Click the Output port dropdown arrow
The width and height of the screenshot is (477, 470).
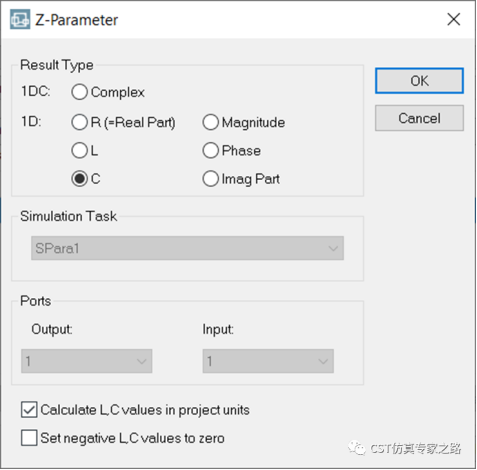(141, 361)
